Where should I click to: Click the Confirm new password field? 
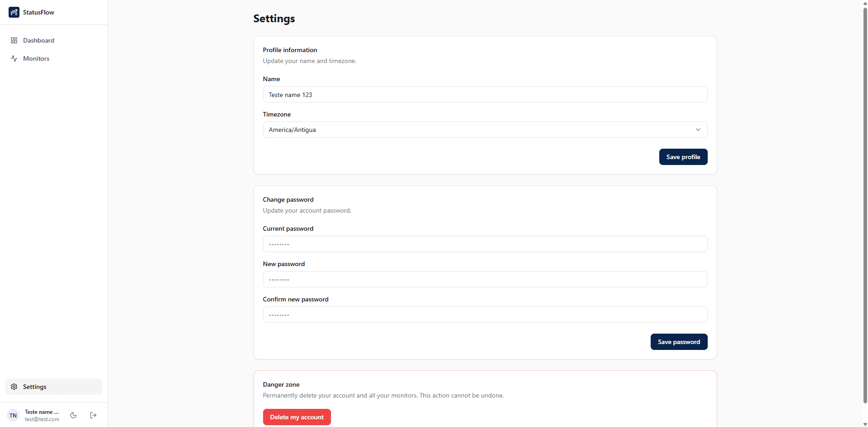click(x=484, y=315)
